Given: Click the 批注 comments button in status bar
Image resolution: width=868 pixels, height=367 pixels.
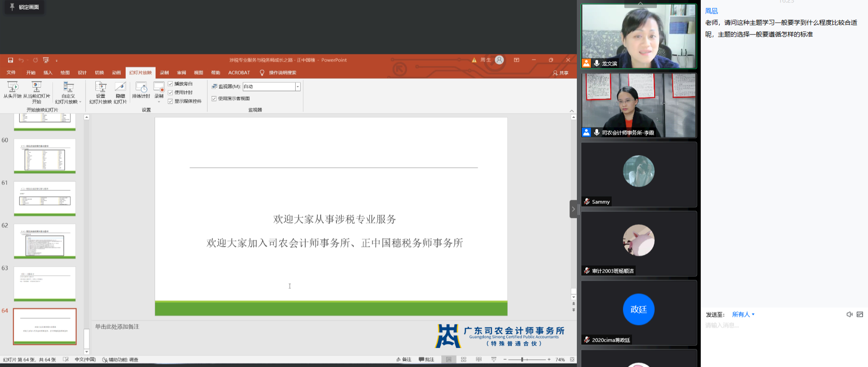Looking at the screenshot, I should 427,360.
